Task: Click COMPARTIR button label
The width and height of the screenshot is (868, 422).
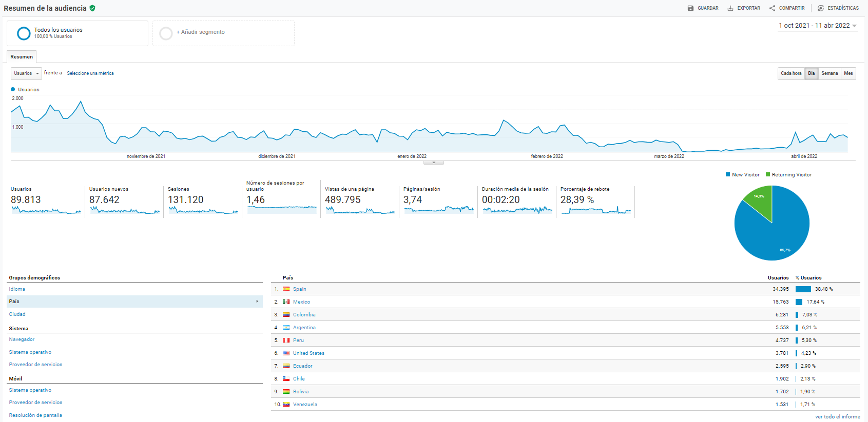Action: pyautogui.click(x=792, y=8)
